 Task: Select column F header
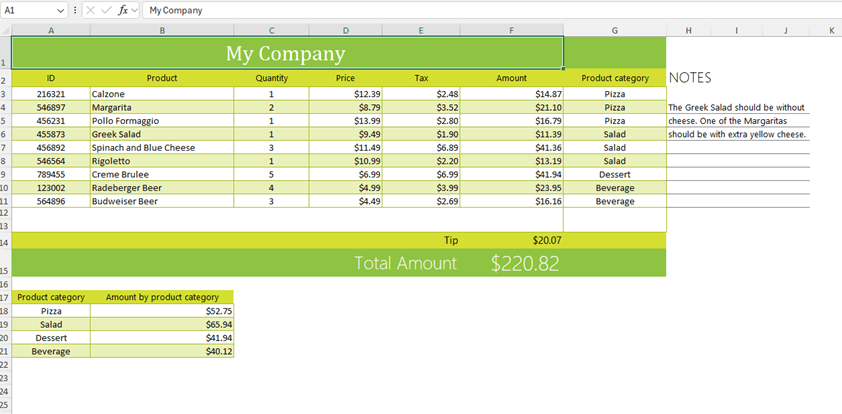click(512, 31)
